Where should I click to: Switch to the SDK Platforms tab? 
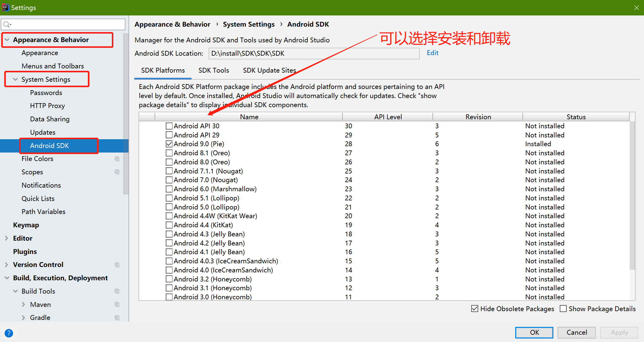click(x=163, y=70)
